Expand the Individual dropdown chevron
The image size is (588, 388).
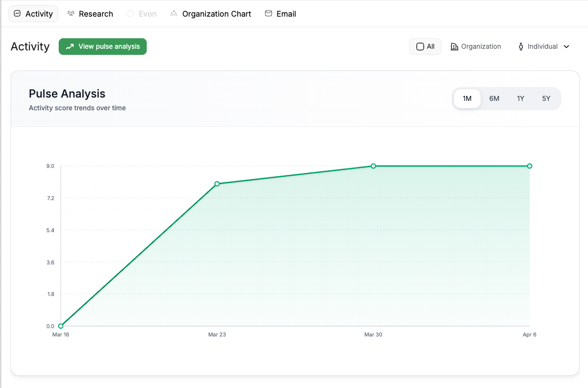click(x=566, y=47)
